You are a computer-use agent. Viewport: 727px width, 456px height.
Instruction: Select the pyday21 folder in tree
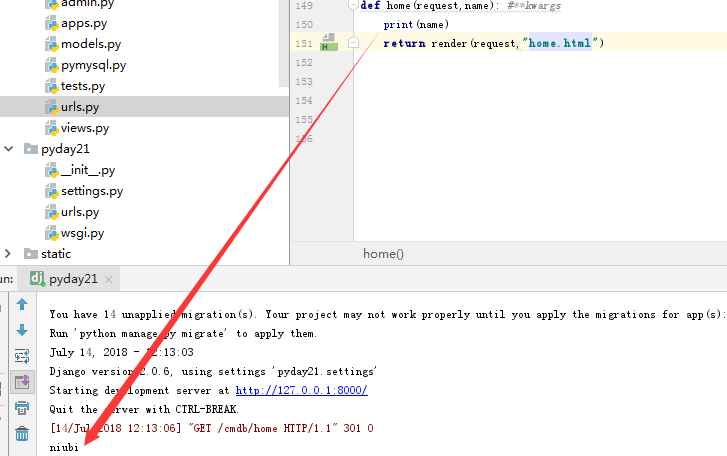point(65,149)
